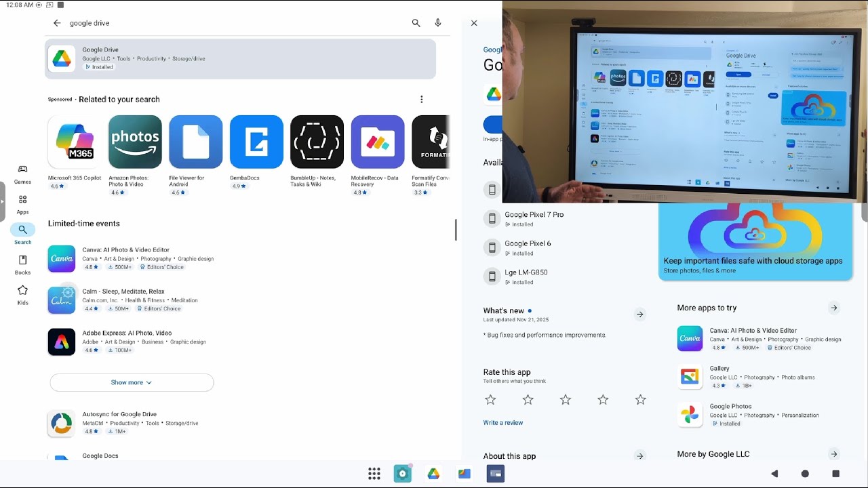
Task: Expand the What's new section arrow
Action: (x=639, y=314)
